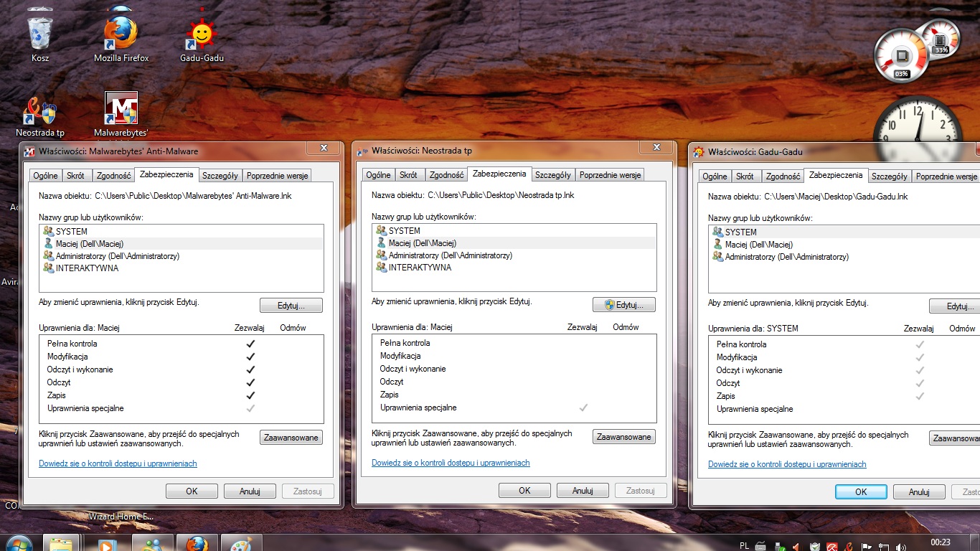Open the Paint taskbar button
This screenshot has height=551, width=980.
tap(240, 542)
